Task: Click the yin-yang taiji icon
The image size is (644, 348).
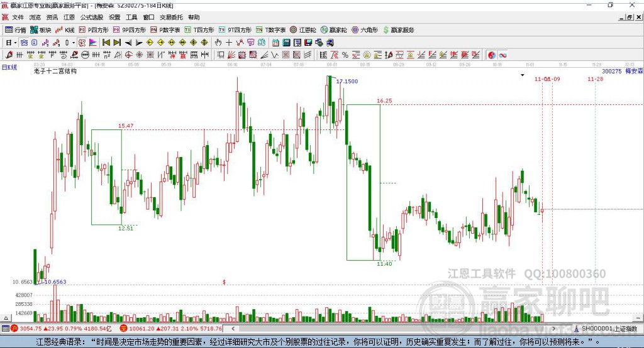Action: pos(492,55)
